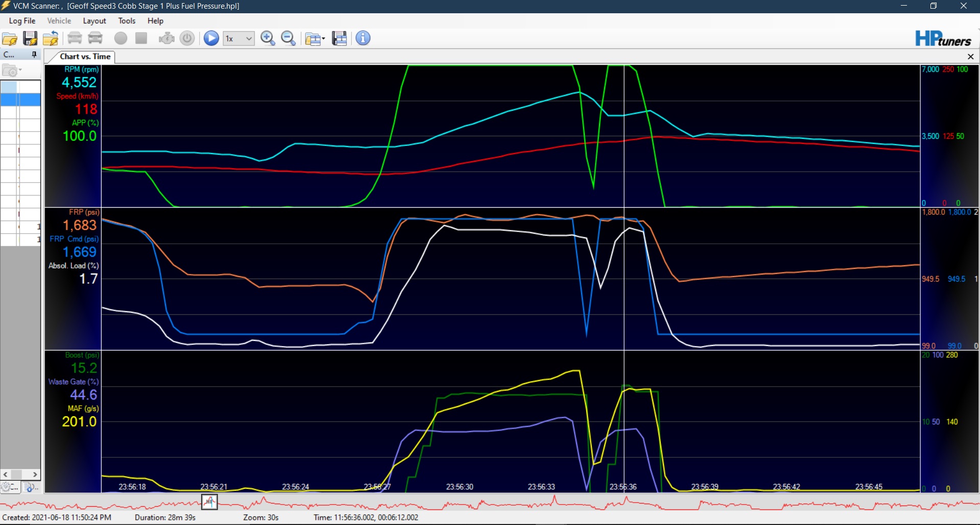
Task: Click the FRP (psi) channel label
Action: tap(84, 212)
